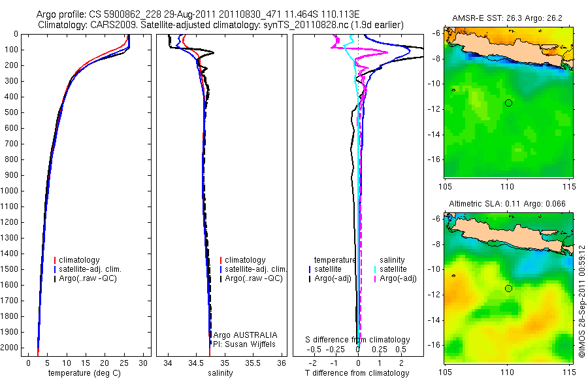Click the Argo profile title line
The image size is (588, 379).
tap(197, 14)
